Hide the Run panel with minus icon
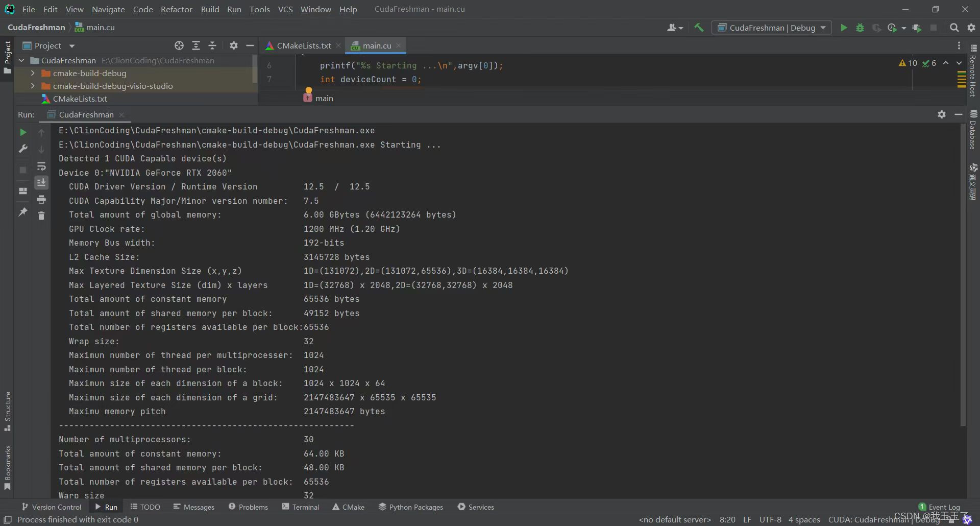The height and width of the screenshot is (526, 980). (959, 114)
